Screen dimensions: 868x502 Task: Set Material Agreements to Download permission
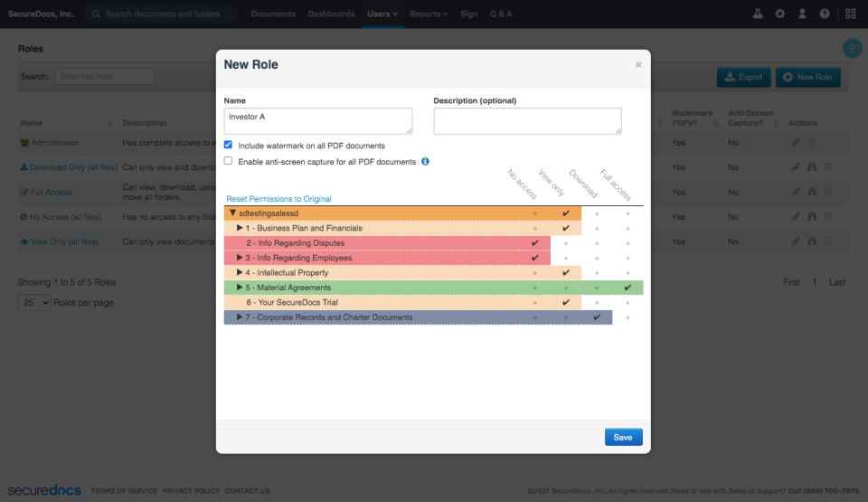(597, 288)
